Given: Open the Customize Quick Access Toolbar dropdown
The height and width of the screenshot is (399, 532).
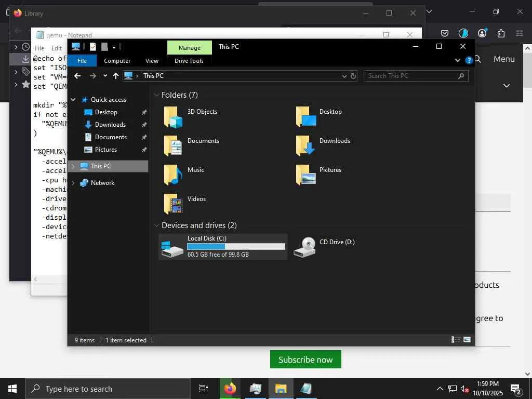Looking at the screenshot, I should pyautogui.click(x=114, y=47).
